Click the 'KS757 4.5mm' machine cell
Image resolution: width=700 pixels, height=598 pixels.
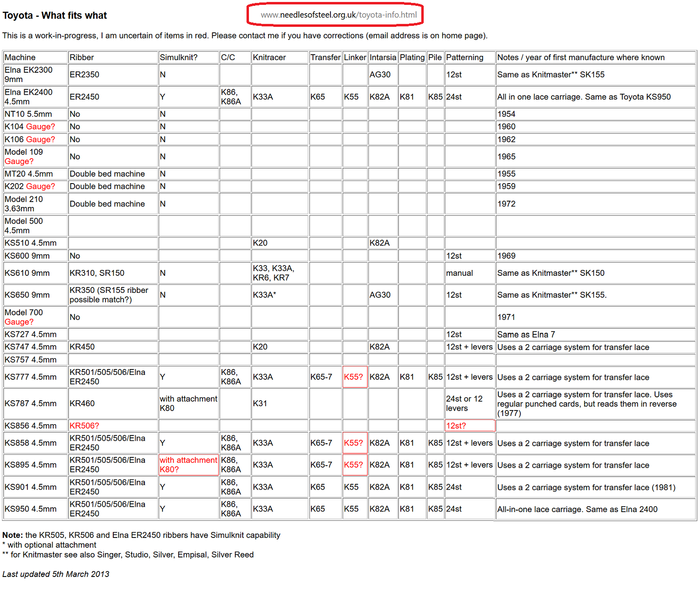tap(35, 360)
